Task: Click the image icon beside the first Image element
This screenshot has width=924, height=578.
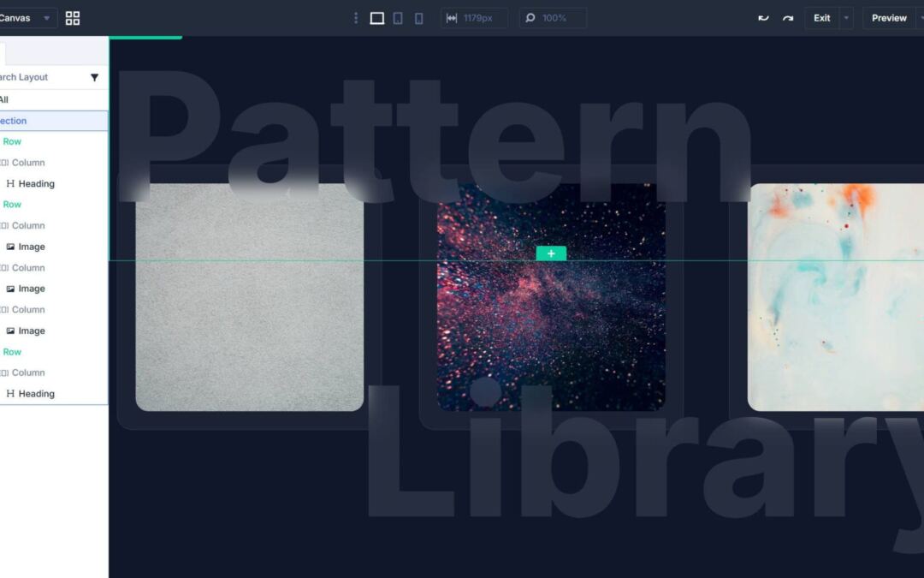Action: (x=12, y=247)
